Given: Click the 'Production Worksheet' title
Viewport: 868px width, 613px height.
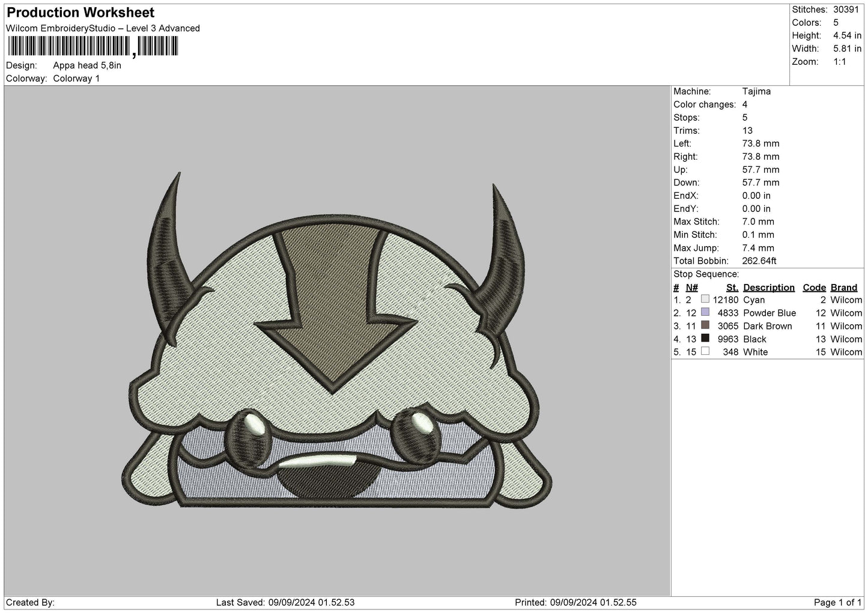Looking at the screenshot, I should tap(80, 13).
